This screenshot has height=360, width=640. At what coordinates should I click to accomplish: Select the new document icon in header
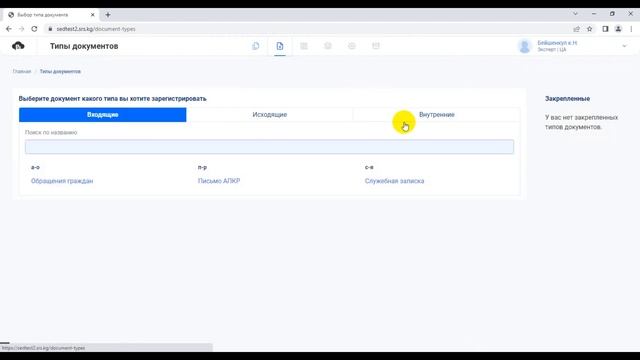[280, 46]
